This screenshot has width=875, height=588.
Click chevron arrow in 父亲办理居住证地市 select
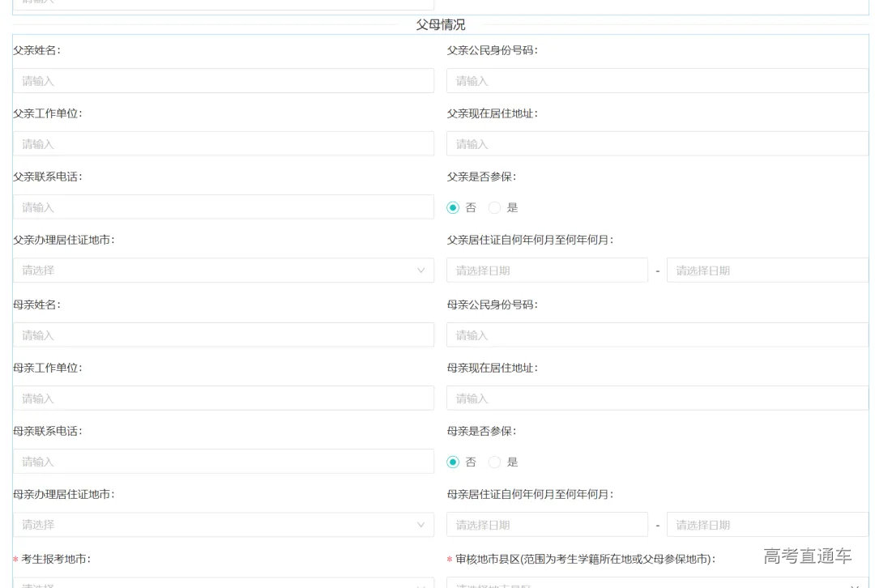420,271
